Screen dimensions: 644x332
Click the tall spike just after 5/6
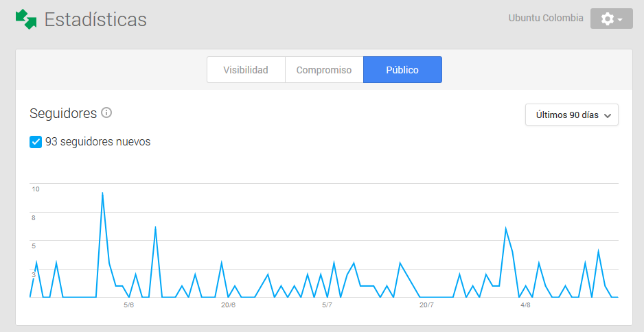(156, 227)
